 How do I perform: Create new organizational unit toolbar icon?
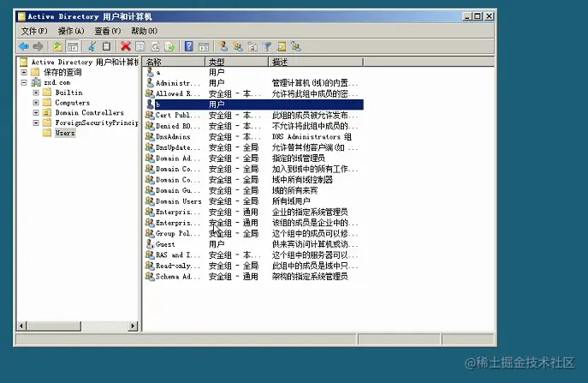(x=252, y=46)
